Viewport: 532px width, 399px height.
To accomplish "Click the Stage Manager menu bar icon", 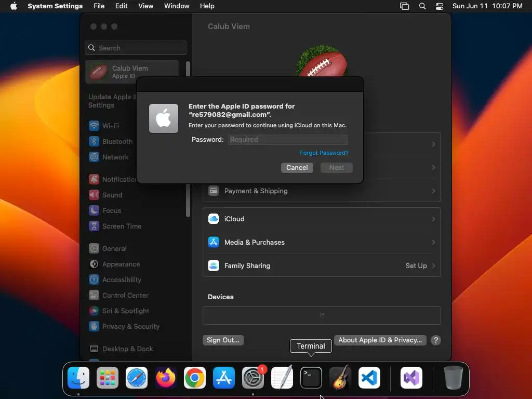I will [404, 6].
